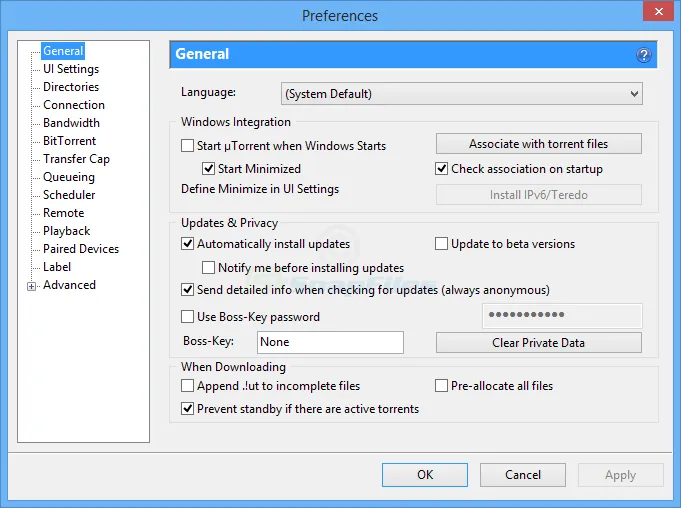
Task: Close the Preferences dialog
Action: click(x=658, y=12)
